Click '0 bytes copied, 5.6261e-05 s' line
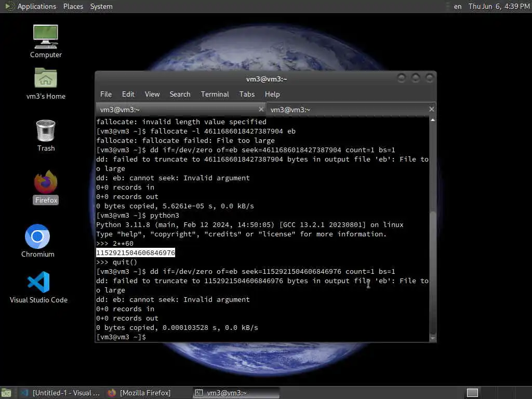The height and width of the screenshot is (399, 532). (x=175, y=206)
